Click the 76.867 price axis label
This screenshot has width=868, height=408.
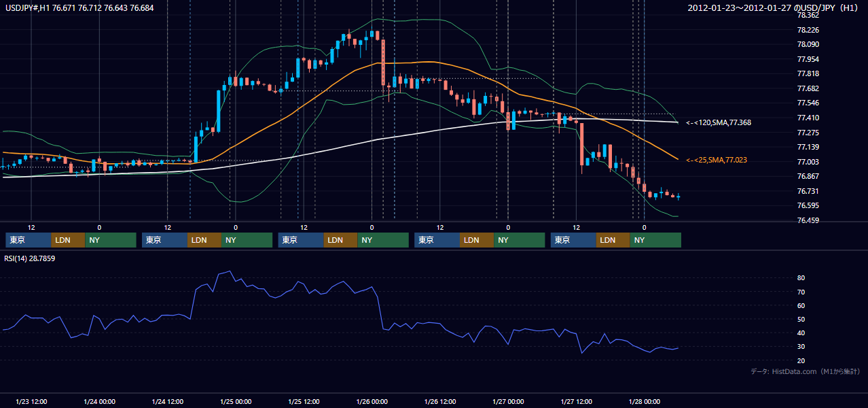[808, 176]
